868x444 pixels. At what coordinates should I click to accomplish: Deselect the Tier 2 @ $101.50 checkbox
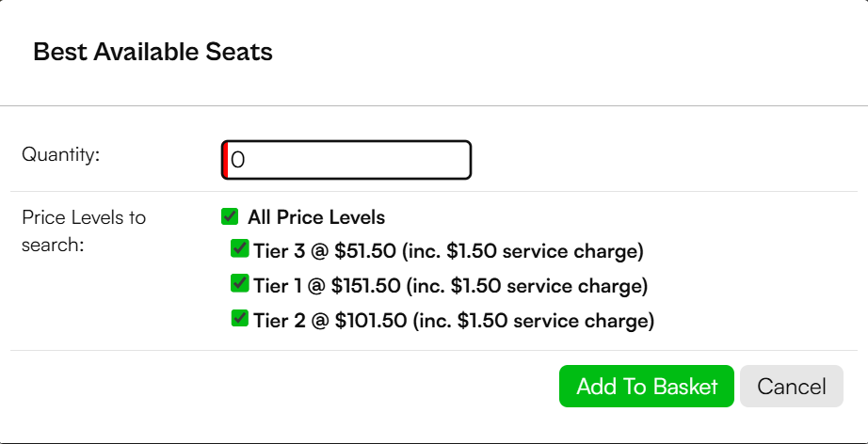(x=240, y=319)
